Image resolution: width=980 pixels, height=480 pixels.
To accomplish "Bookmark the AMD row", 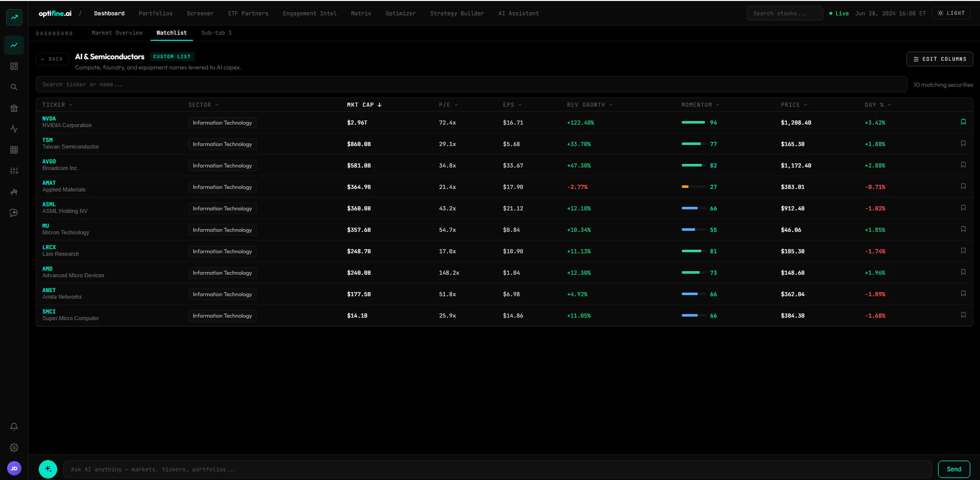I will click(963, 272).
